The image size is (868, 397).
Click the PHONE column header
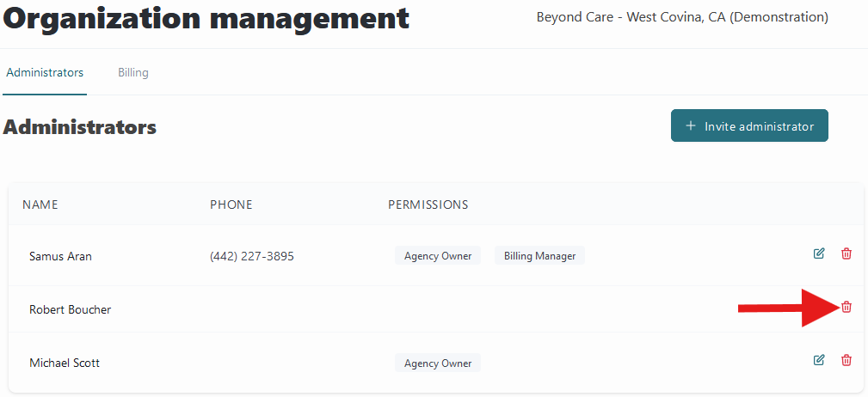click(231, 205)
